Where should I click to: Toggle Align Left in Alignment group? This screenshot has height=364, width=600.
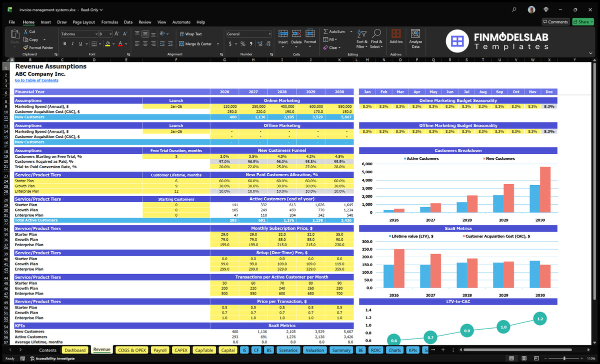pos(137,44)
